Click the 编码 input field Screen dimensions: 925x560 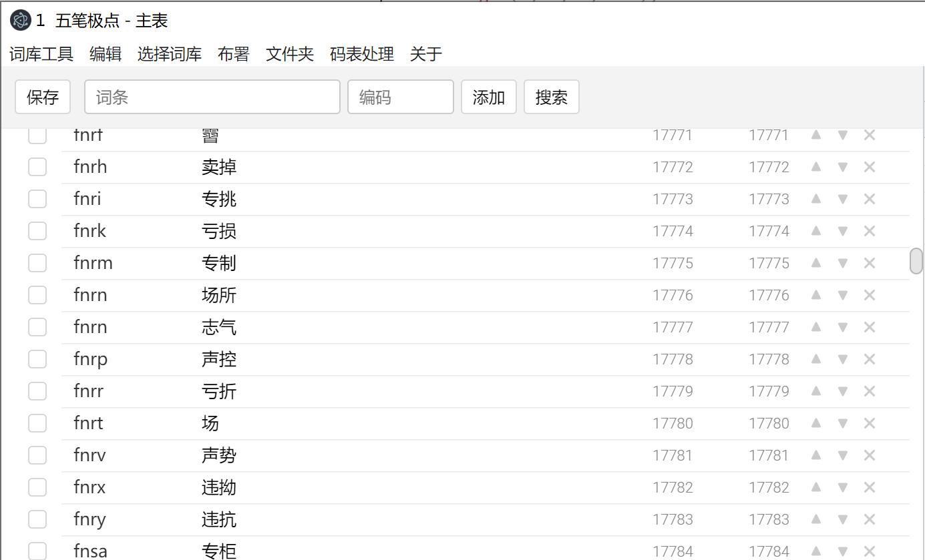click(400, 96)
